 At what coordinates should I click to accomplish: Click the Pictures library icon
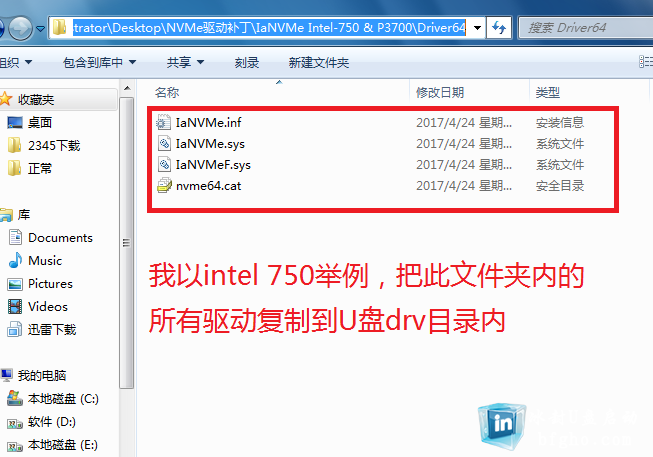point(15,284)
